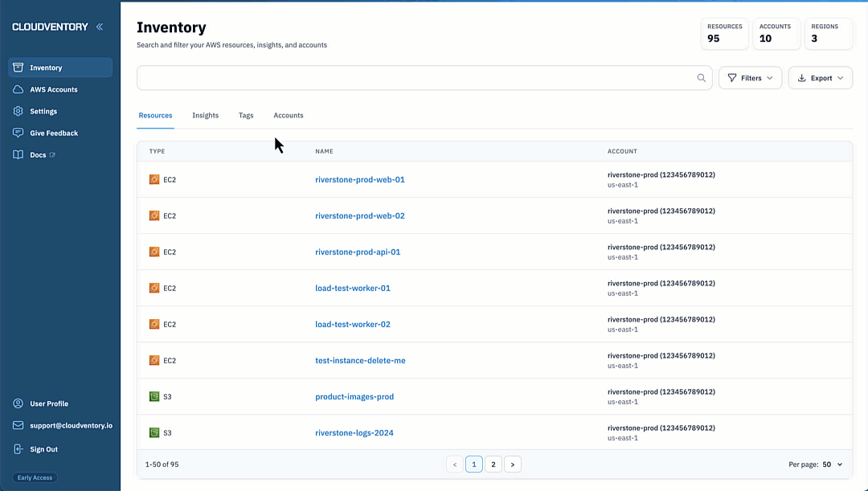Viewport: 868px width, 491px height.
Task: Click the S3 icon next to product-images-prod
Action: pyautogui.click(x=154, y=396)
